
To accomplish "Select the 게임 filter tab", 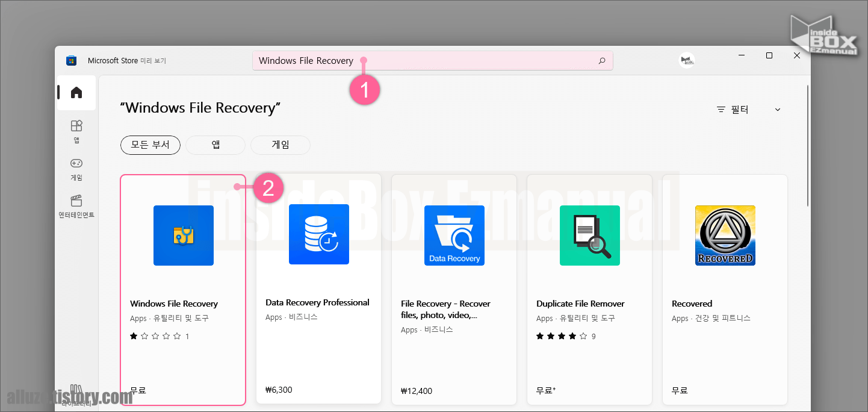I will coord(281,145).
